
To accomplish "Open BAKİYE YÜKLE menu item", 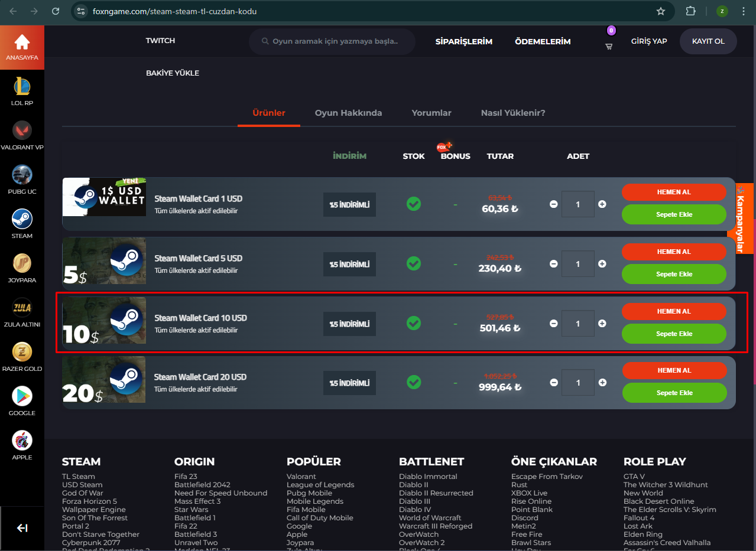I will tap(173, 73).
